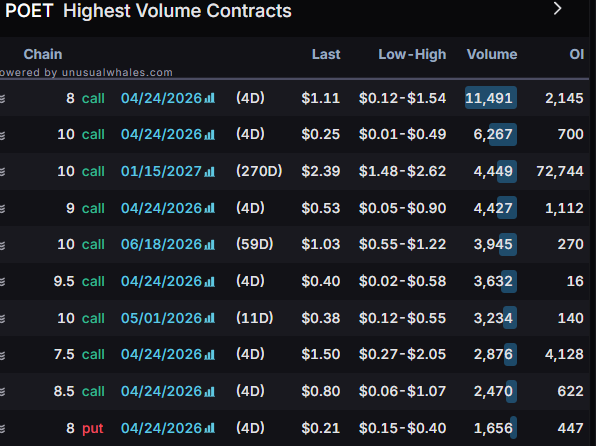Click the Chain column header
Image resolution: width=596 pixels, height=446 pixels.
point(43,54)
